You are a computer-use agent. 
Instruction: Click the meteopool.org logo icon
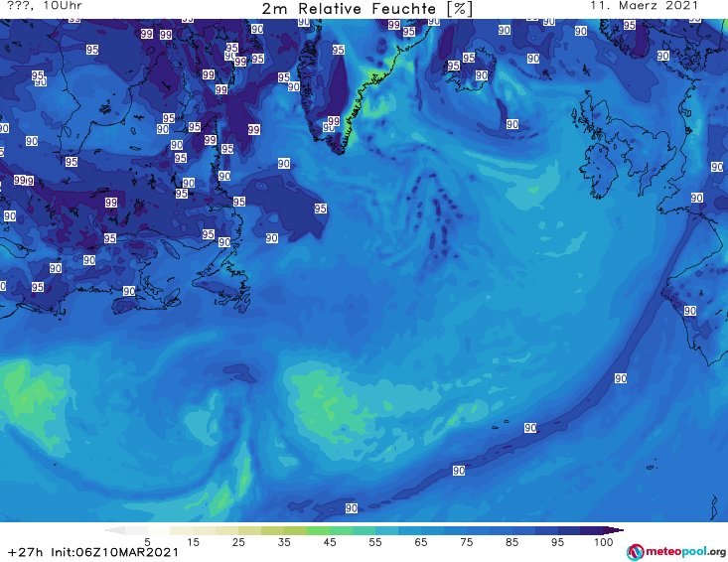click(635, 552)
